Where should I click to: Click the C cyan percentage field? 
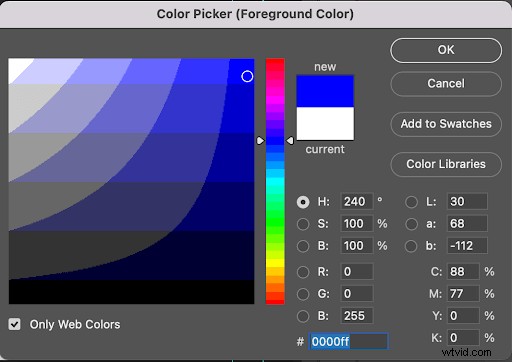coord(463,272)
